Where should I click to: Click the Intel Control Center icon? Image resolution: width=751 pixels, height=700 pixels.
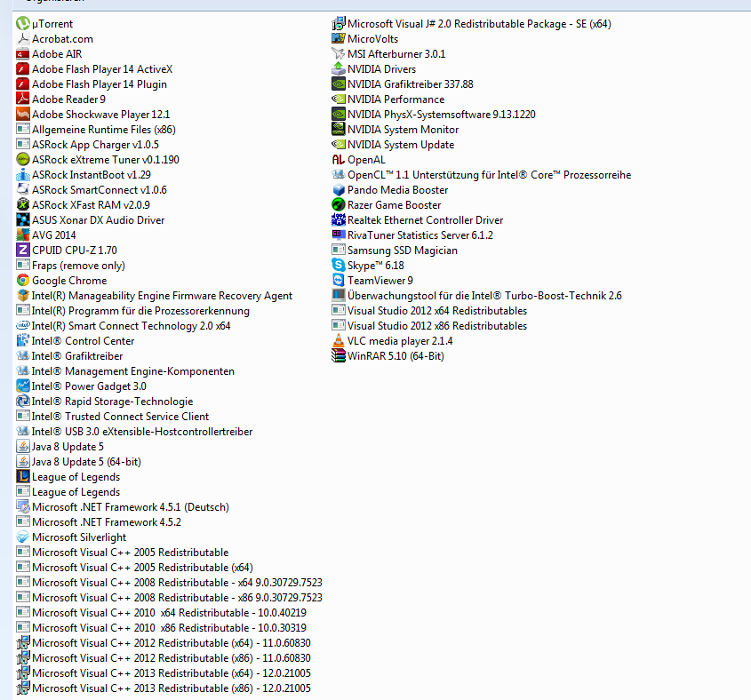[x=23, y=341]
